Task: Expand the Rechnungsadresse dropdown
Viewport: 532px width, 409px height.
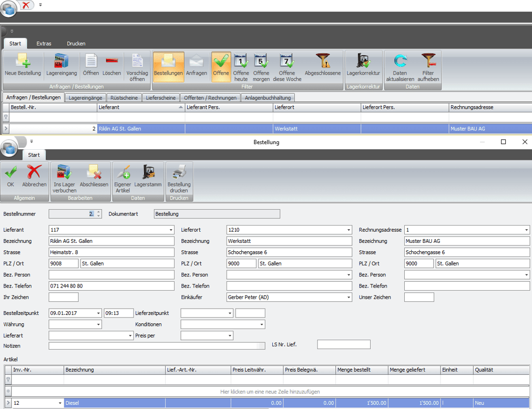Action: pyautogui.click(x=526, y=230)
